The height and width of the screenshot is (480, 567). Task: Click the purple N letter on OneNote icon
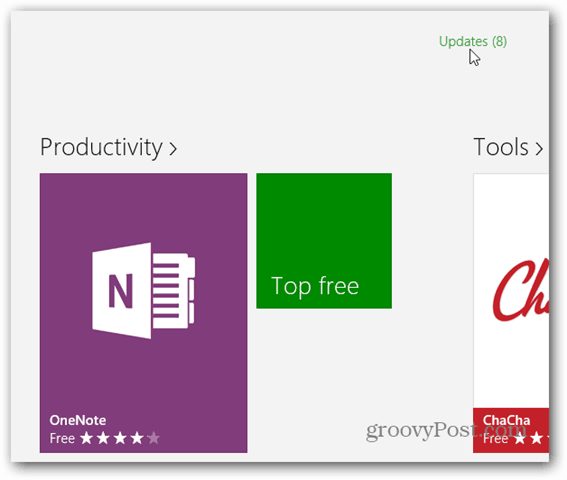point(121,291)
